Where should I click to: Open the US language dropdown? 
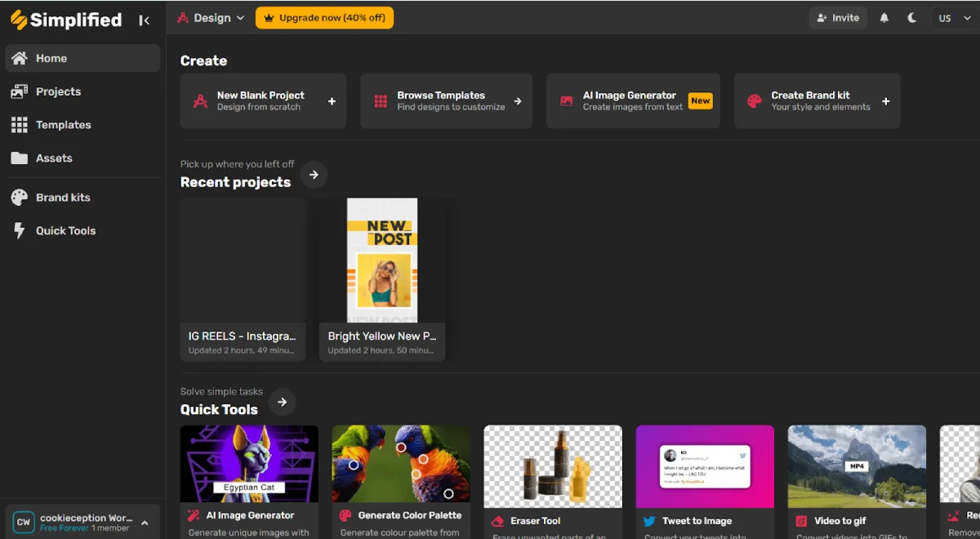(x=952, y=18)
